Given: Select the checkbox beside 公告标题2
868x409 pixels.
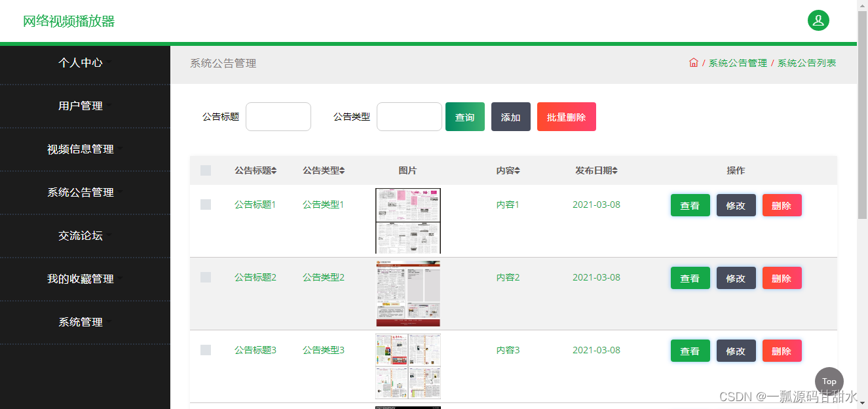Looking at the screenshot, I should [205, 277].
